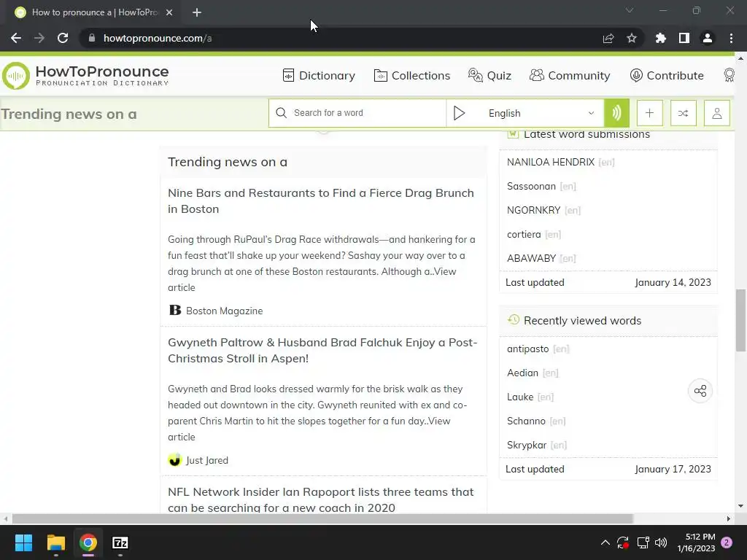This screenshot has width=747, height=560.
Task: Click the shuffle random word icon
Action: (683, 113)
